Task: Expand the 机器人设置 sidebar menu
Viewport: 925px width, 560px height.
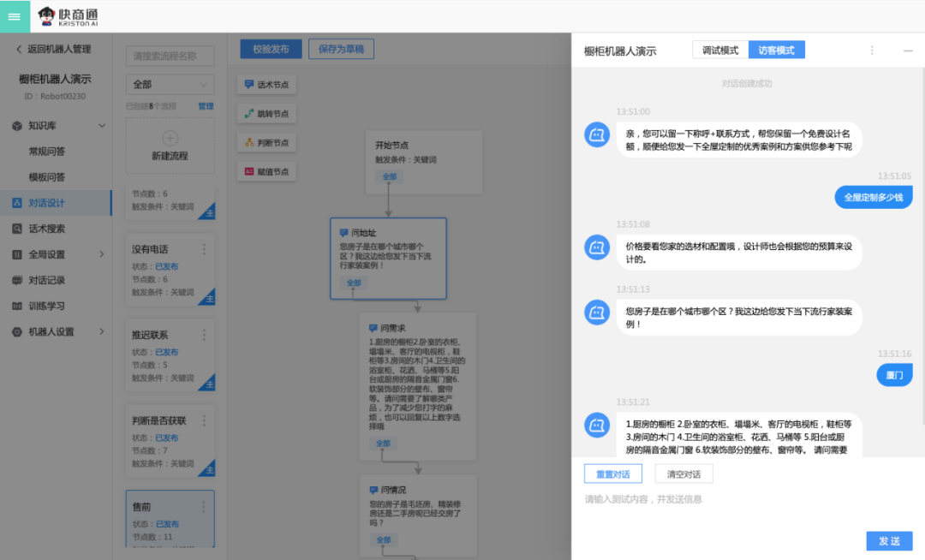Action: click(102, 331)
